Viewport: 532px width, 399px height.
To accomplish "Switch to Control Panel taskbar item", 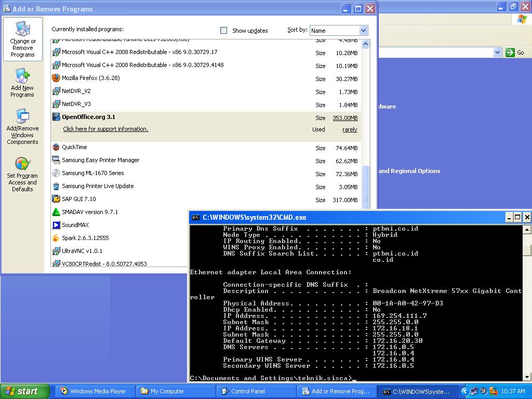I will pos(248,391).
